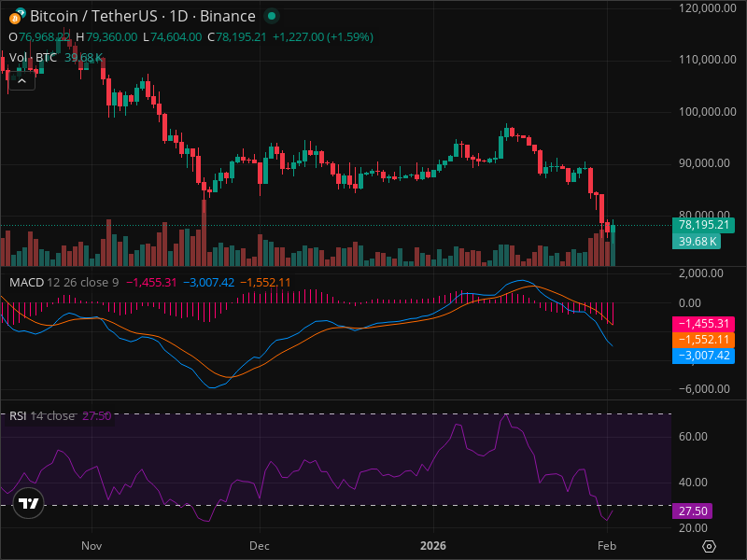Click the 60.00 RSI axis label
Viewport: 747px width, 560px height.
(693, 437)
